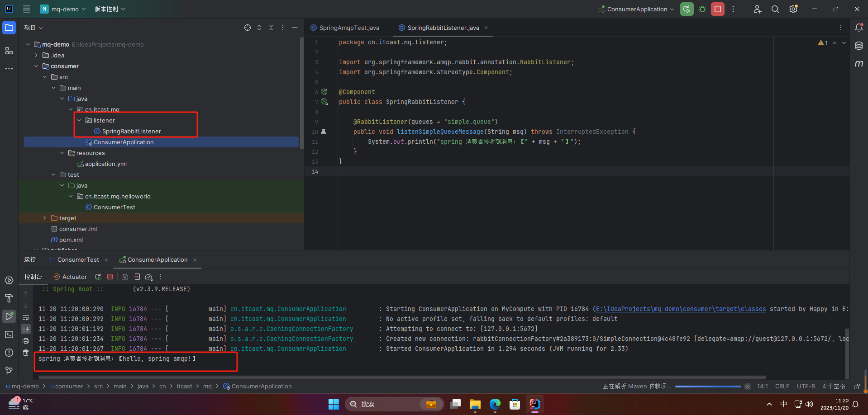Rerun from the run panel toolbar
The width and height of the screenshot is (868, 415).
pyautogui.click(x=98, y=277)
